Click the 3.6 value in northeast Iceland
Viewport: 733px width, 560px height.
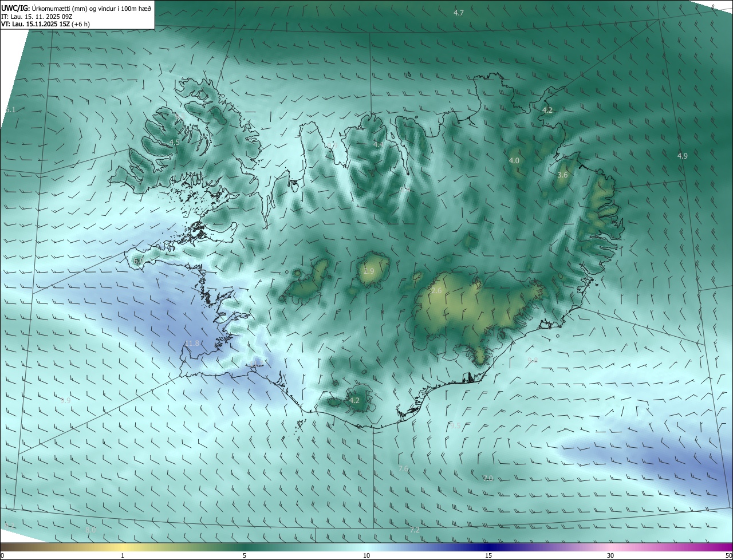562,175
